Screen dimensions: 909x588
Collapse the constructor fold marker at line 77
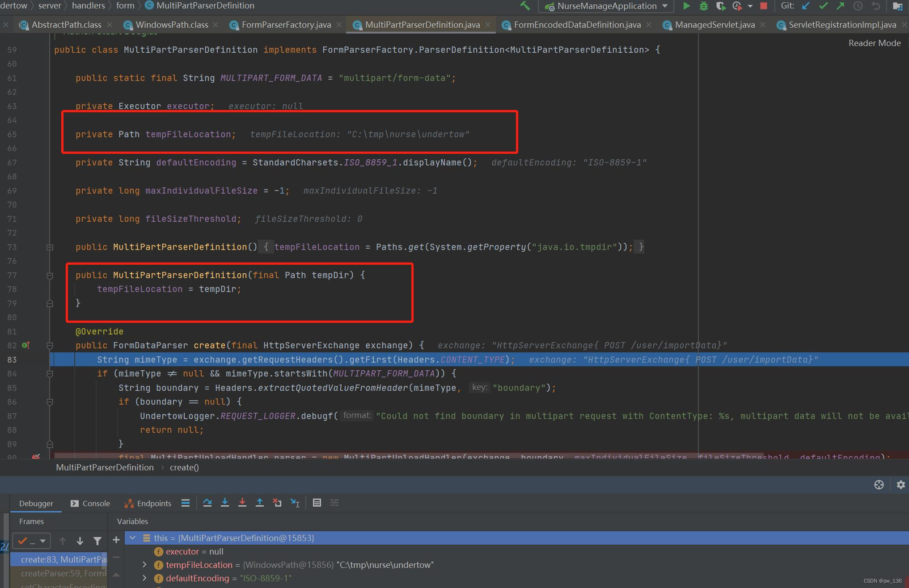click(50, 275)
